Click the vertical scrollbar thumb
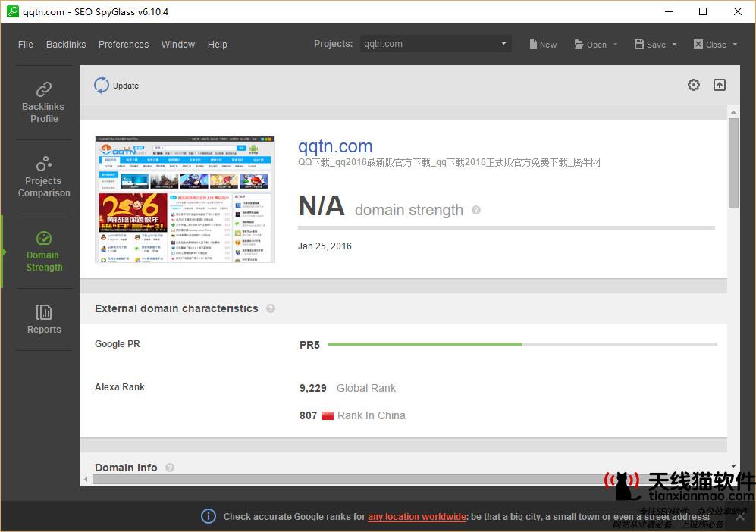The image size is (756, 532). pyautogui.click(x=733, y=164)
